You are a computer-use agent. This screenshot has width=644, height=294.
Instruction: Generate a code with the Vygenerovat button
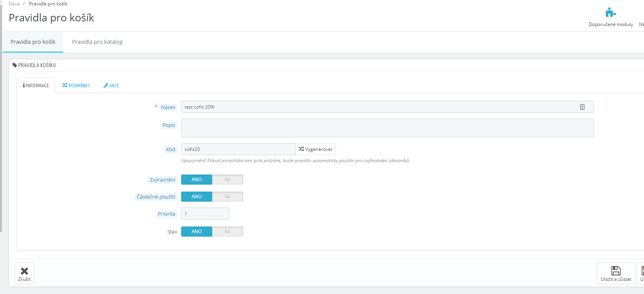click(x=315, y=149)
